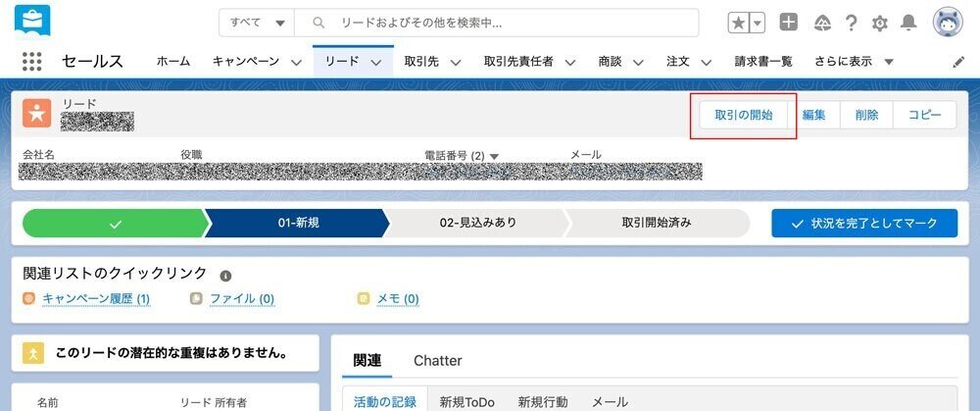Click the 役職 field label
This screenshot has width=980, height=411.
tap(192, 155)
